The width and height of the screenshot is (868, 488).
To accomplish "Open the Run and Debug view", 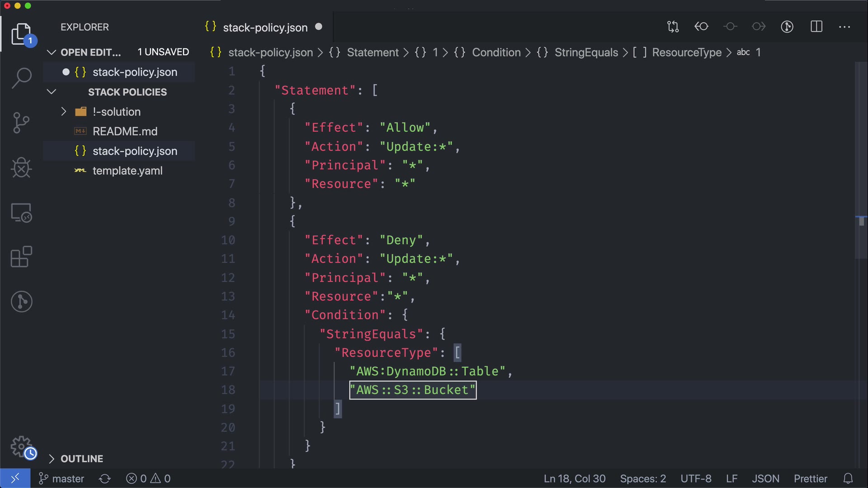I will [21, 168].
